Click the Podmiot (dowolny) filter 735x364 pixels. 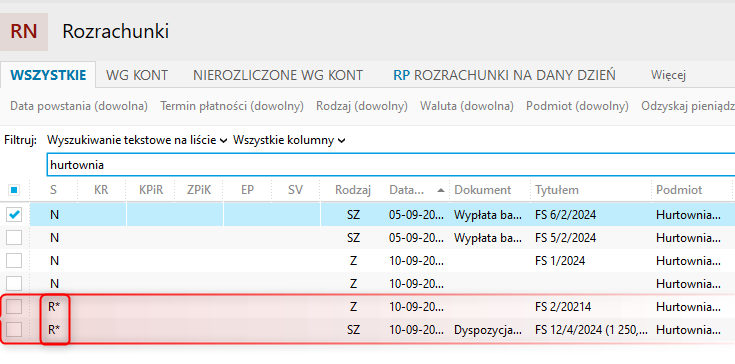click(x=578, y=106)
